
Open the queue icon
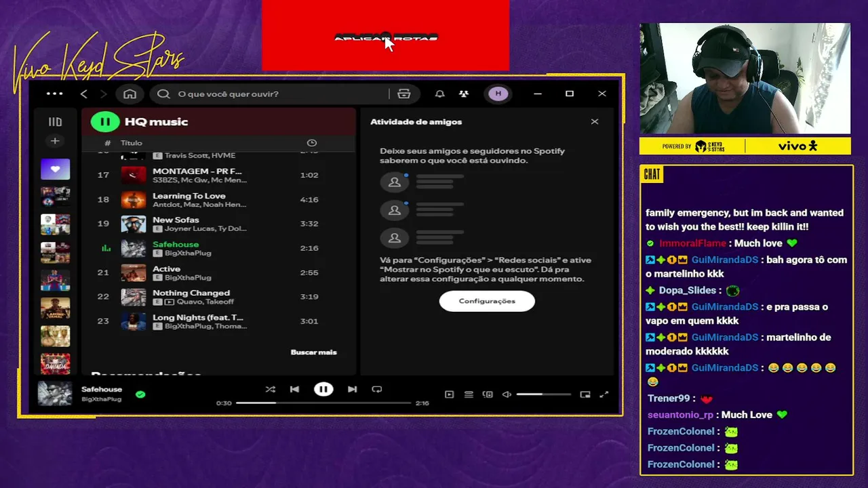(469, 394)
